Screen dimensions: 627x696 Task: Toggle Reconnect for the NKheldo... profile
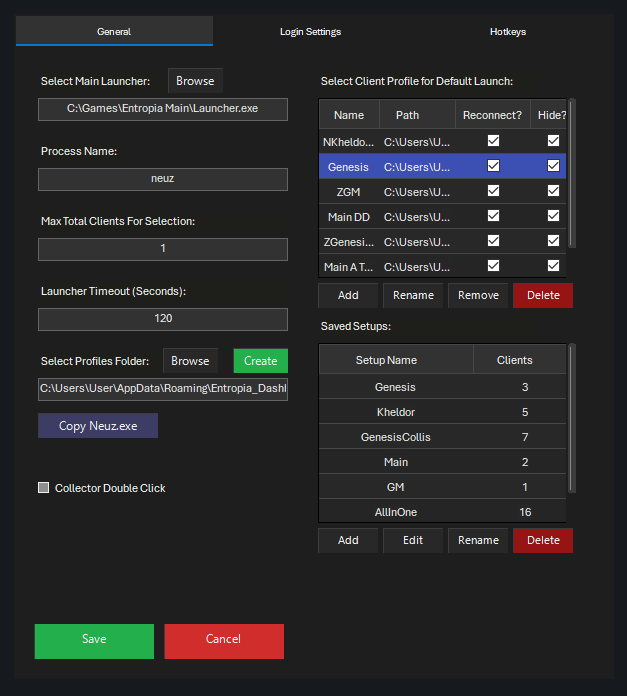[x=493, y=141]
